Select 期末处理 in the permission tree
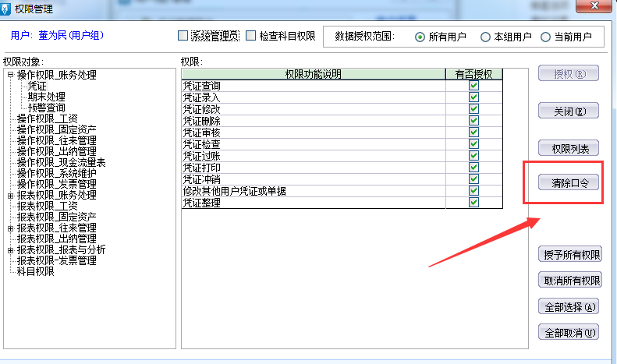The image size is (617, 364). [x=47, y=97]
